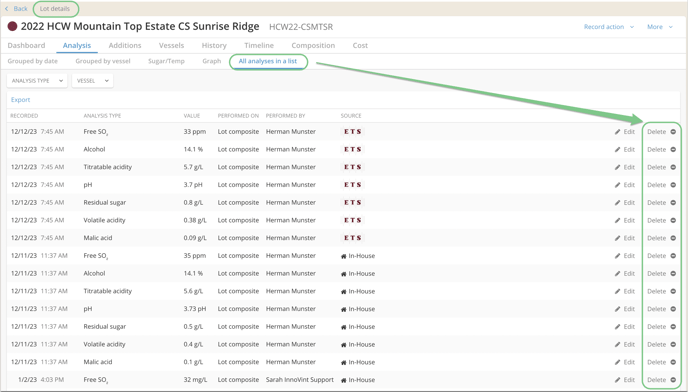Click pencil icon for Malic acid 0.09 g/L

click(x=617, y=238)
